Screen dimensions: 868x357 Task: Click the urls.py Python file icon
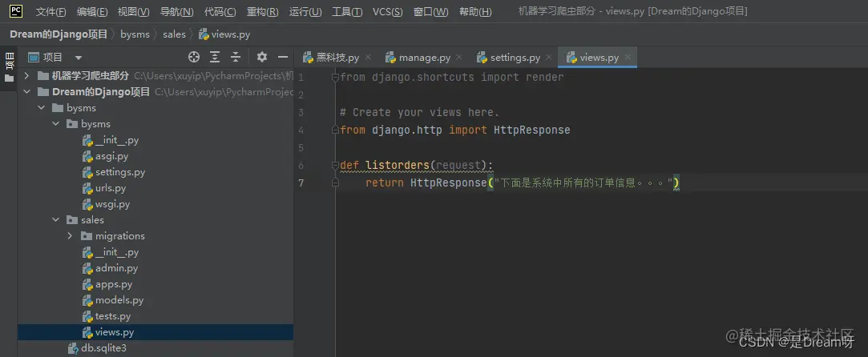(x=87, y=188)
